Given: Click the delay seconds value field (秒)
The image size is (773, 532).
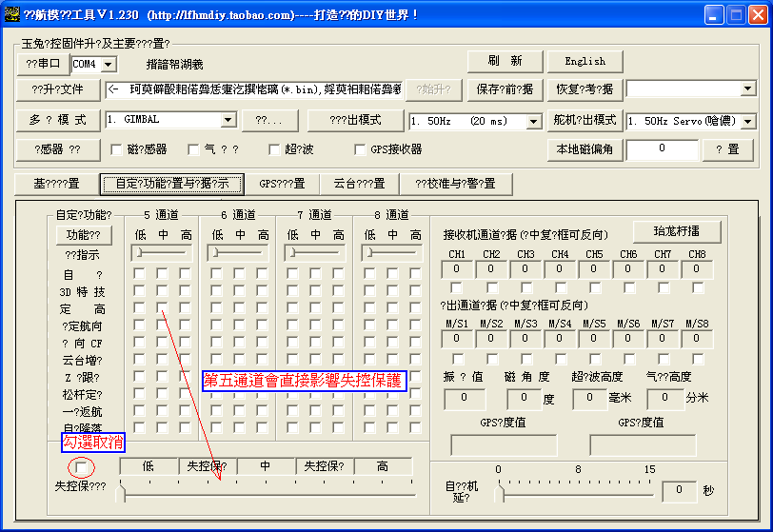Looking at the screenshot, I should tap(680, 490).
